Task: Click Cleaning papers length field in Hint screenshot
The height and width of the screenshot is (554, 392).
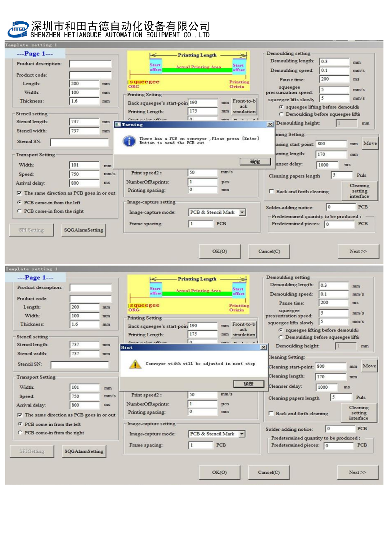Action: click(x=341, y=397)
